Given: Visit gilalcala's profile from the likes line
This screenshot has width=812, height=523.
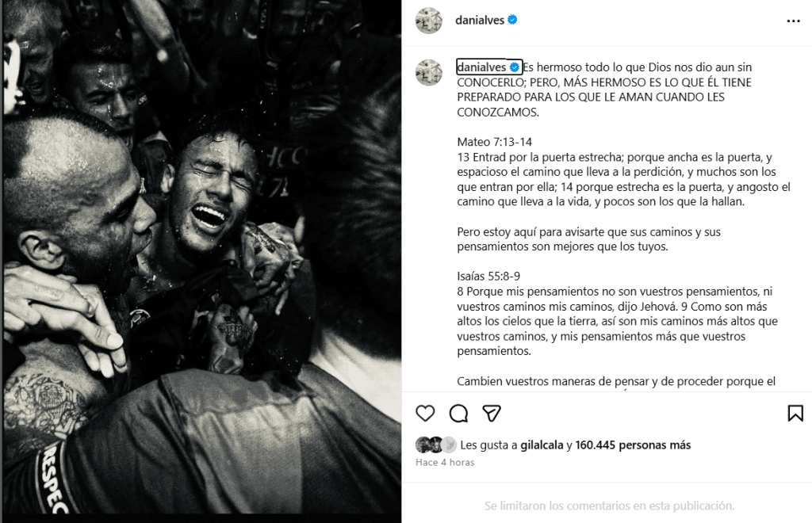Looking at the screenshot, I should point(542,445).
